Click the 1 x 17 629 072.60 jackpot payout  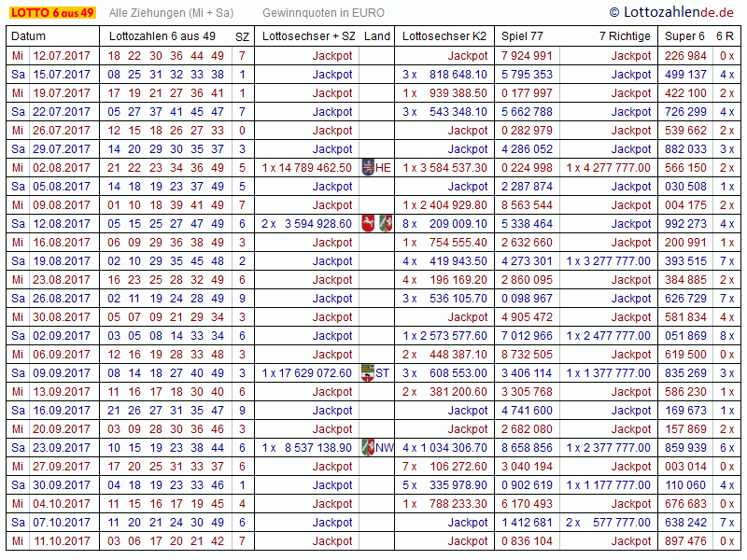(307, 373)
